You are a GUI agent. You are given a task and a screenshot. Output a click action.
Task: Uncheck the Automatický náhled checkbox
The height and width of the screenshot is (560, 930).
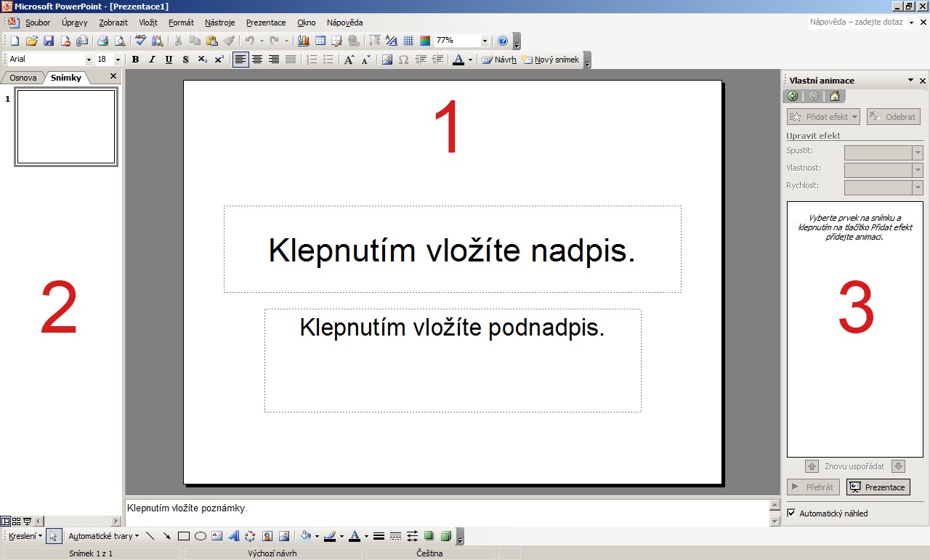click(792, 513)
